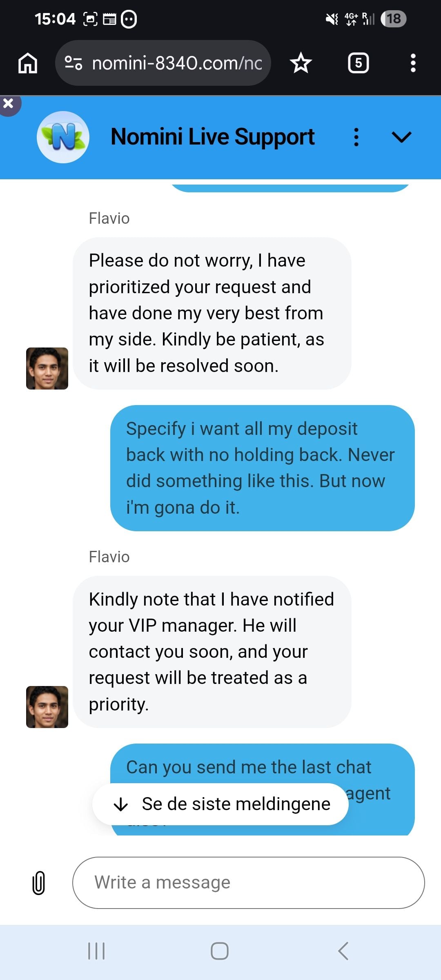Open chat options three-dot menu
This screenshot has width=441, height=980.
(x=356, y=137)
